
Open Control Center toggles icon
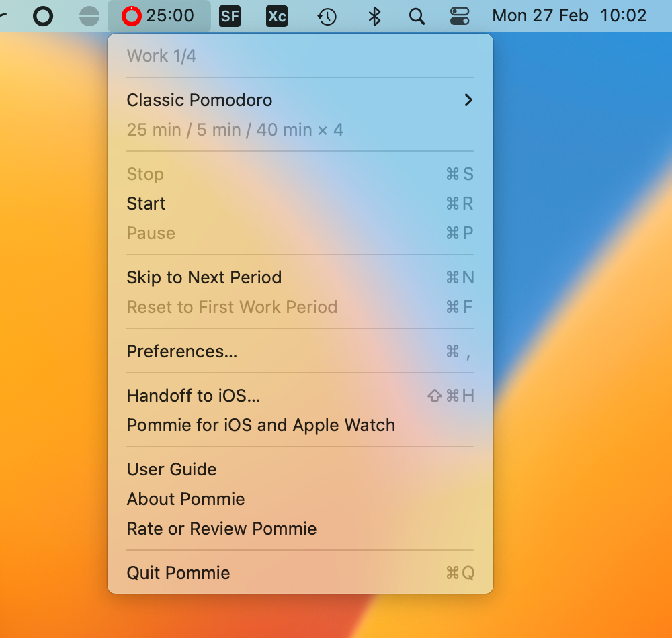click(460, 16)
